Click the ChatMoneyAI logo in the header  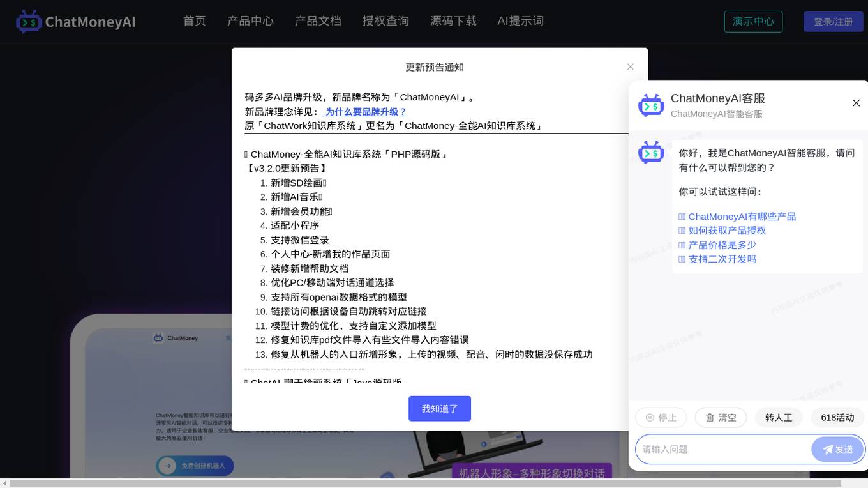[x=76, y=22]
